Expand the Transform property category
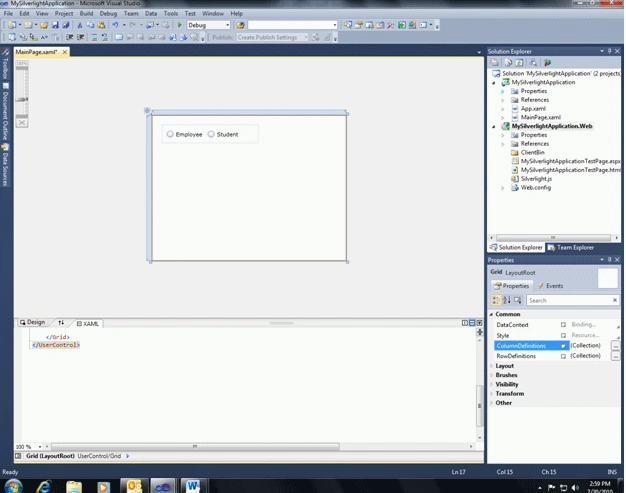 click(491, 393)
